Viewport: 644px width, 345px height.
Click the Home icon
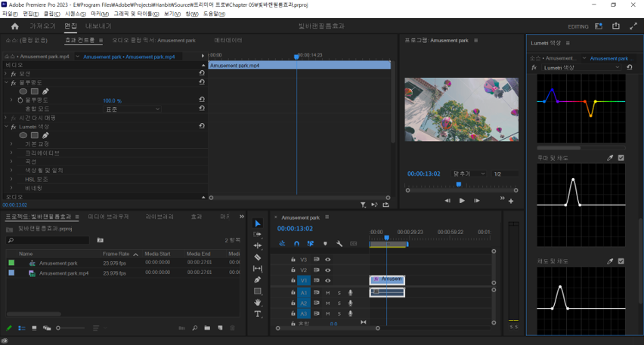15,26
